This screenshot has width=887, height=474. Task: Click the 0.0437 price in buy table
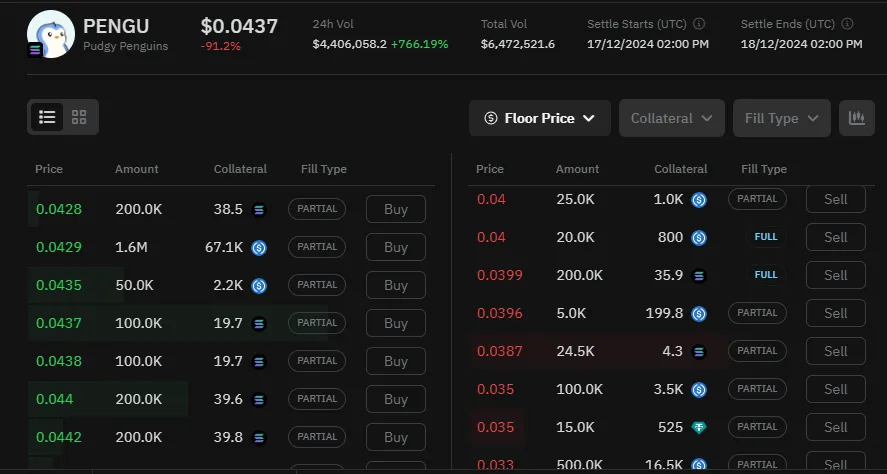point(59,323)
